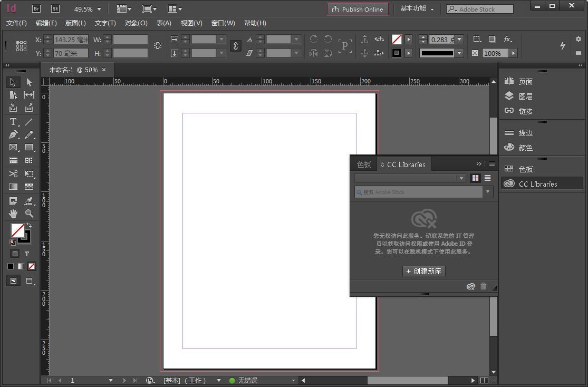
Task: Select the Direct Selection tool
Action: (29, 82)
